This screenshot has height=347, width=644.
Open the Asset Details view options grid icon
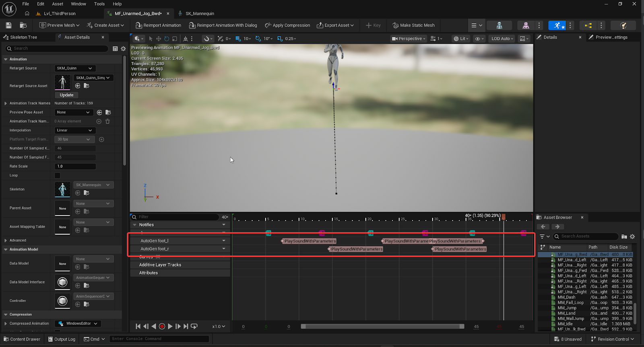115,49
